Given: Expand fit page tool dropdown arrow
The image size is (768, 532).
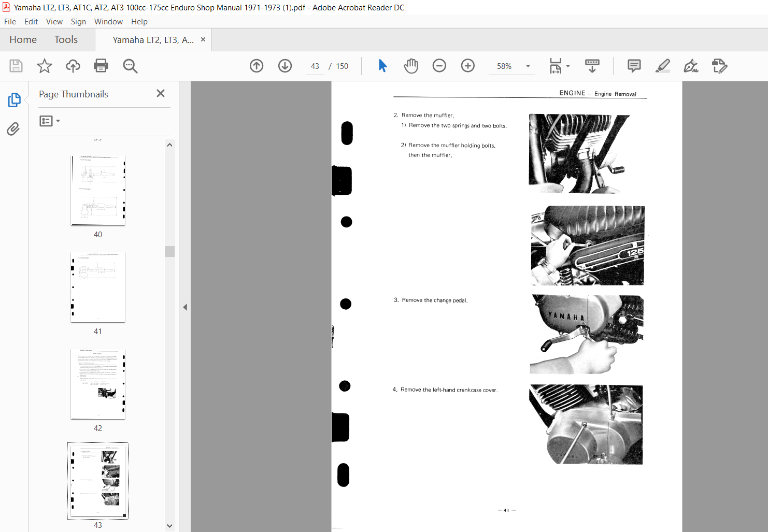Looking at the screenshot, I should (568, 66).
